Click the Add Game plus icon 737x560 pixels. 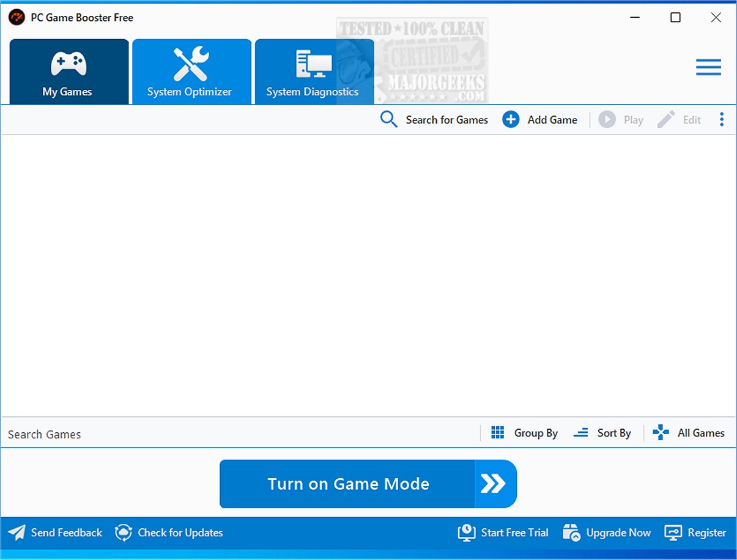511,119
